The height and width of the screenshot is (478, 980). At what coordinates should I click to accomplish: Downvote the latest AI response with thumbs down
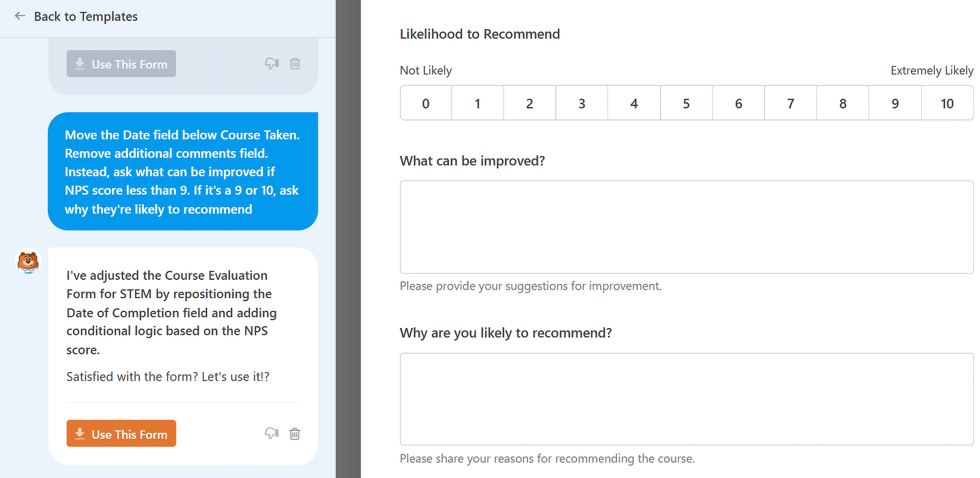point(271,433)
